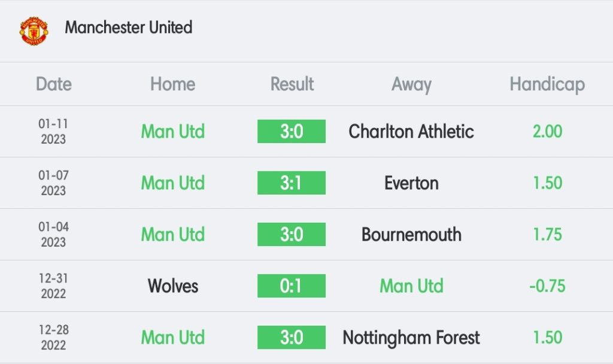
Task: Click the 2.00 handicap value
Action: [547, 131]
